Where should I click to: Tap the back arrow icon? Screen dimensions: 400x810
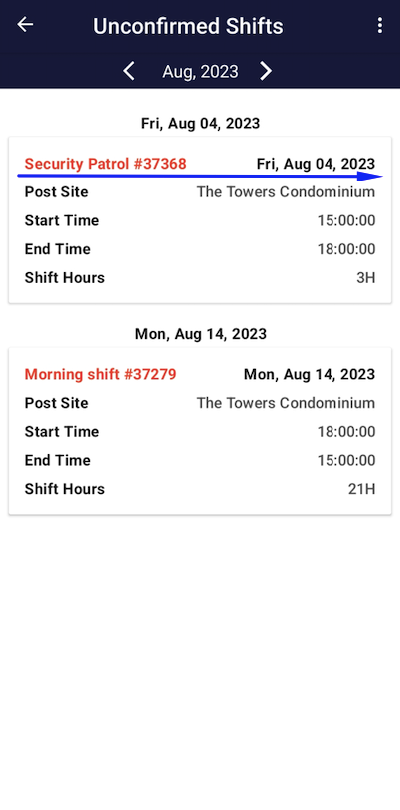[25, 24]
